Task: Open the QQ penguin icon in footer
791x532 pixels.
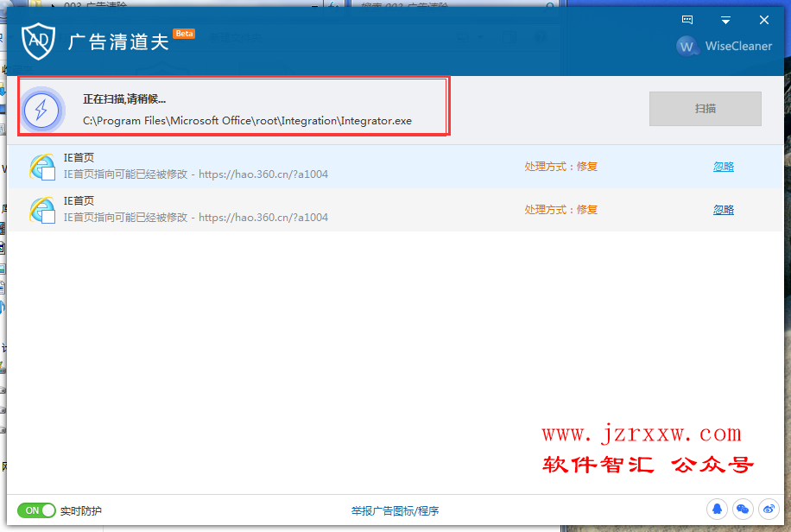Action: pyautogui.click(x=717, y=510)
